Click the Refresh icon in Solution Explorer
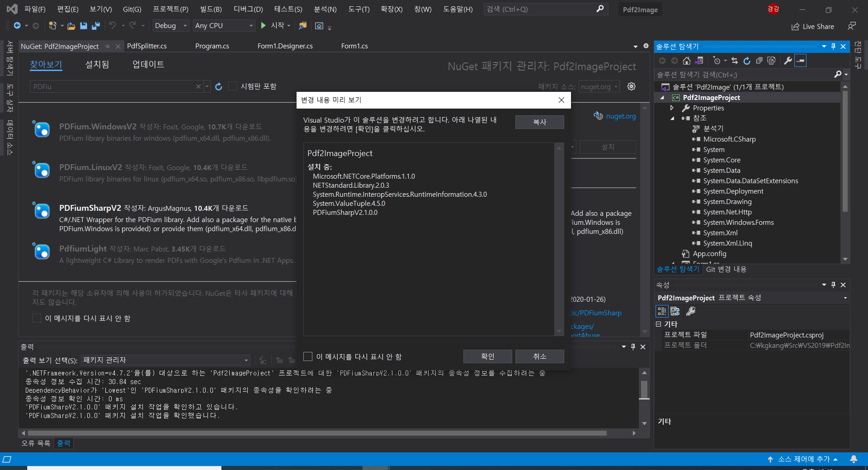The image size is (868, 470). tap(747, 61)
